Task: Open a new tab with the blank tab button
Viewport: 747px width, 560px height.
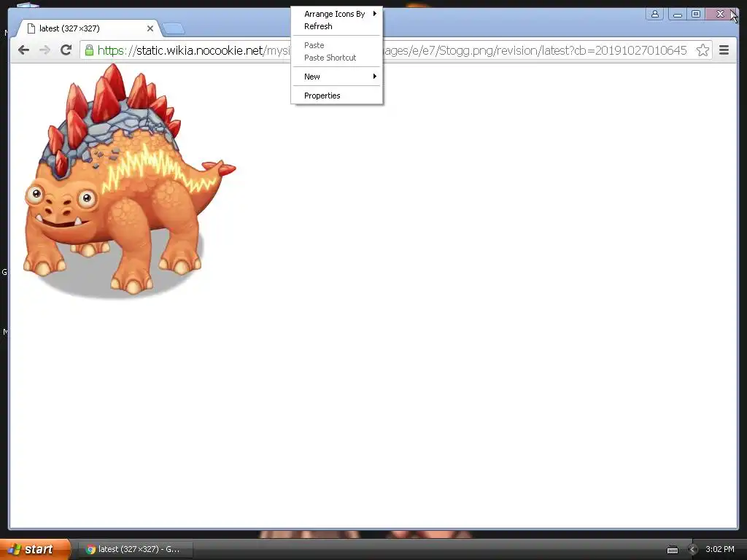Action: (174, 29)
